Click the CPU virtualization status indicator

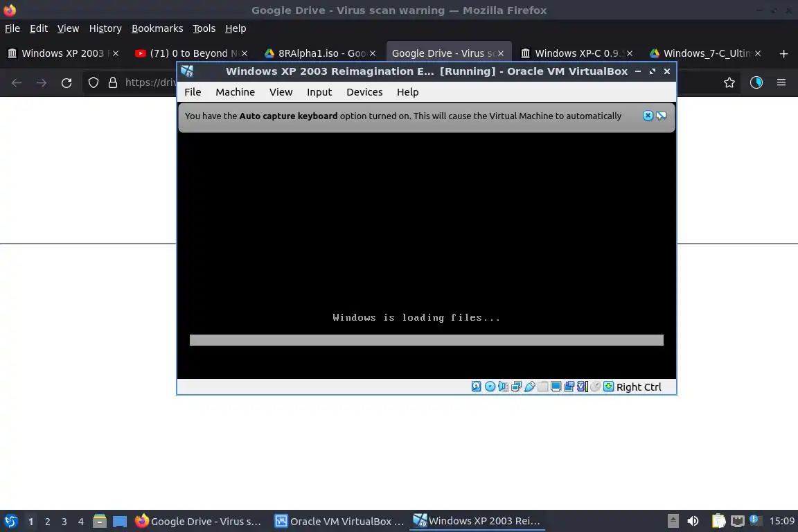point(582,387)
